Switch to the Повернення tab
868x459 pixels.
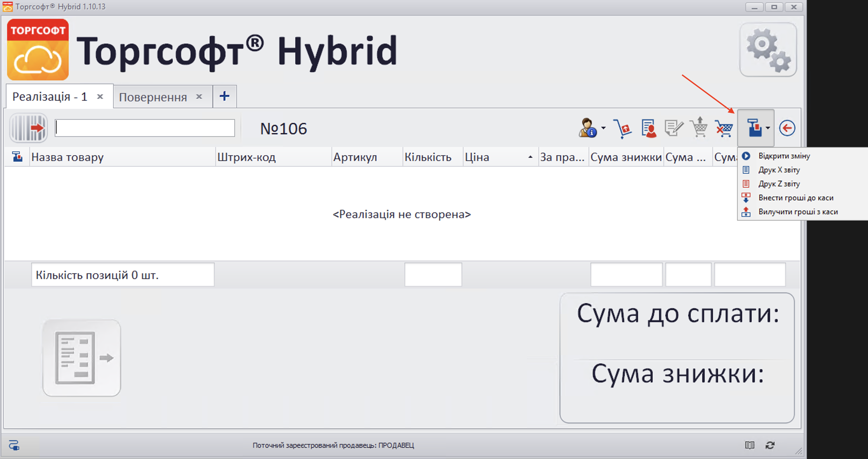point(153,97)
